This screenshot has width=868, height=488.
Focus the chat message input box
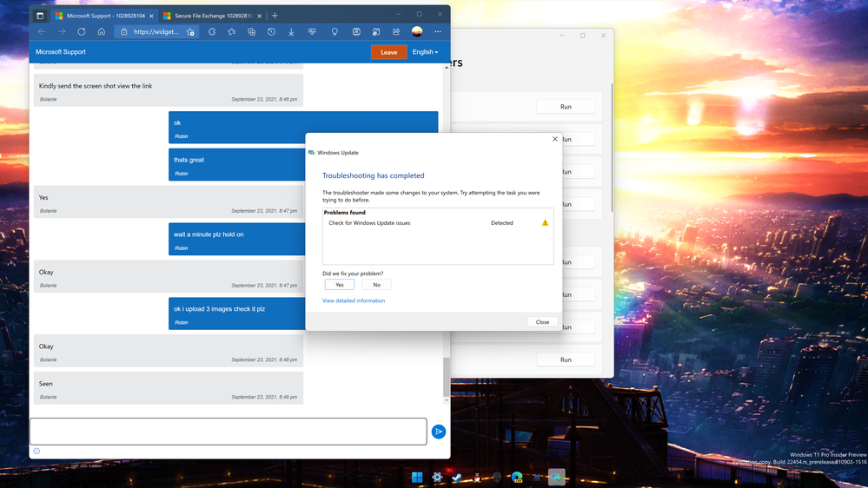pos(228,432)
